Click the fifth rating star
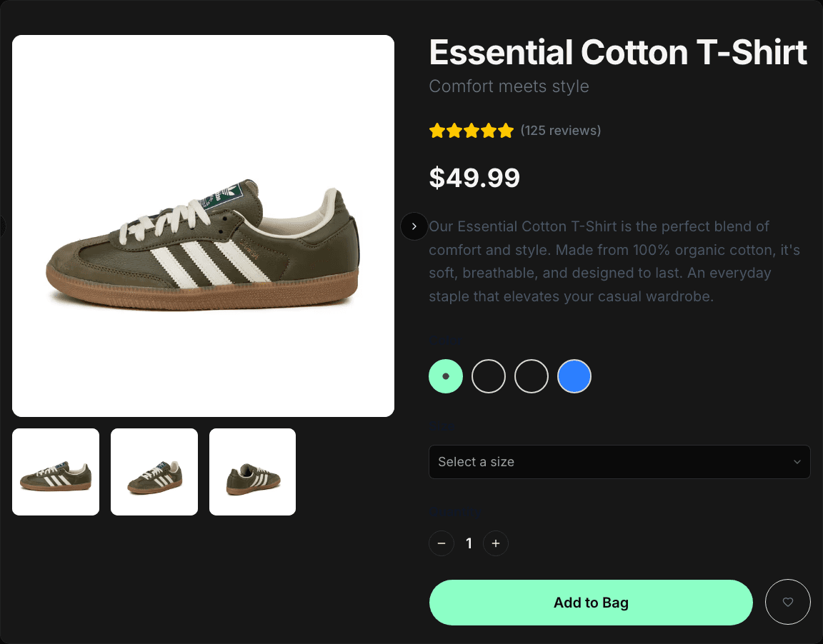The image size is (823, 644). (x=507, y=130)
